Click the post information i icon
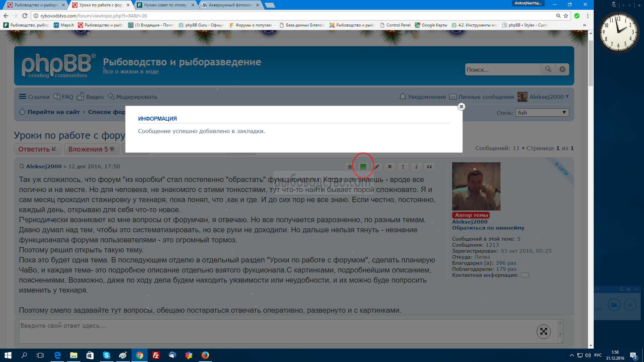The width and height of the screenshot is (644, 362). tap(416, 167)
